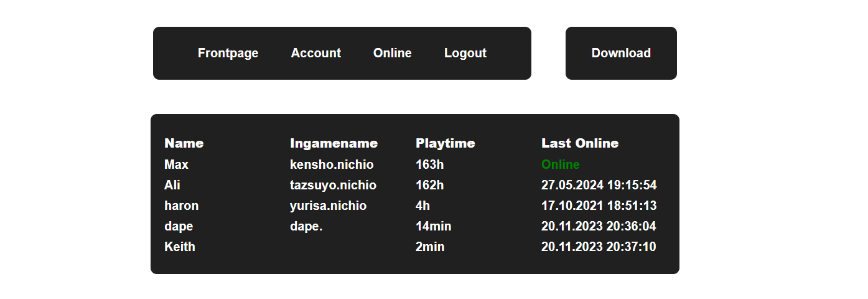
Task: Click ingame name kensho.nichio
Action: click(331, 164)
